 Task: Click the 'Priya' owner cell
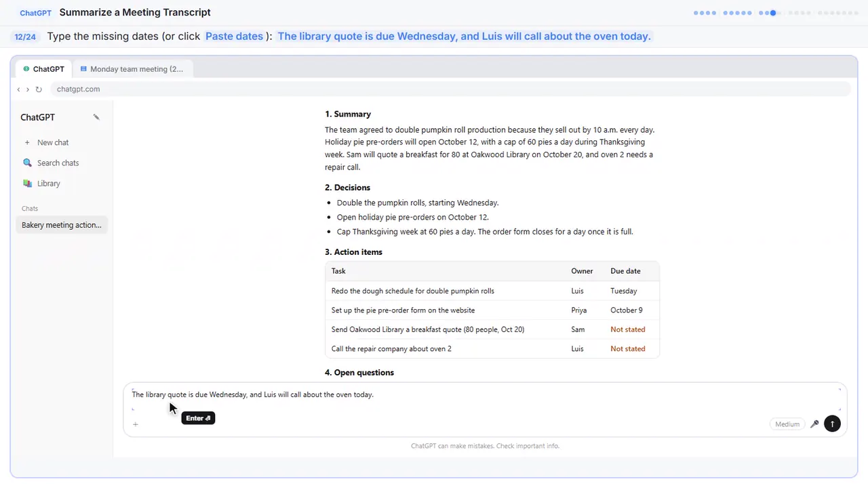pyautogui.click(x=579, y=310)
